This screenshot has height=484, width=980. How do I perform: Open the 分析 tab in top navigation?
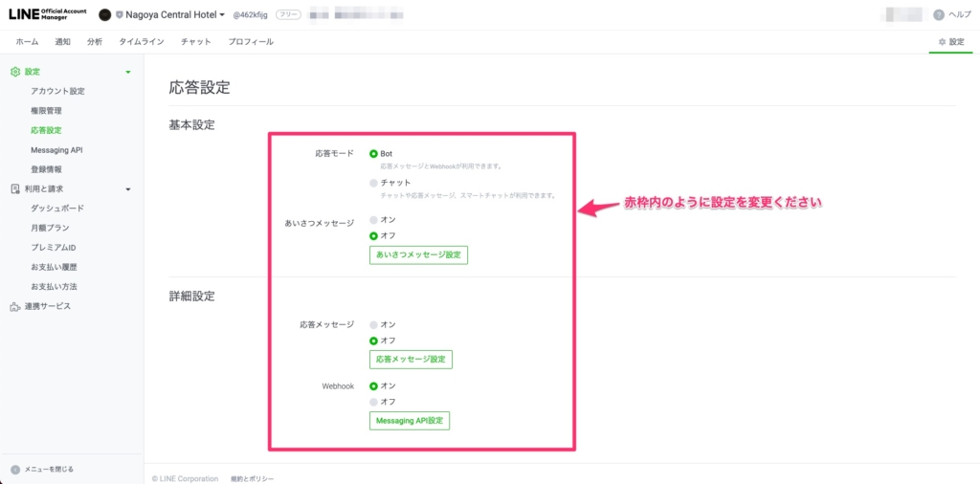pyautogui.click(x=95, y=42)
